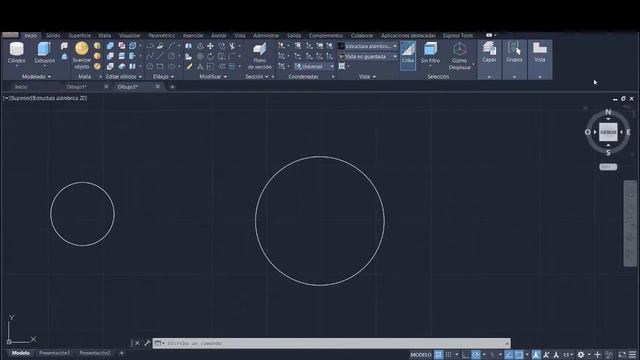
Task: Open the Universal coordinate system dropdown
Action: (x=314, y=67)
